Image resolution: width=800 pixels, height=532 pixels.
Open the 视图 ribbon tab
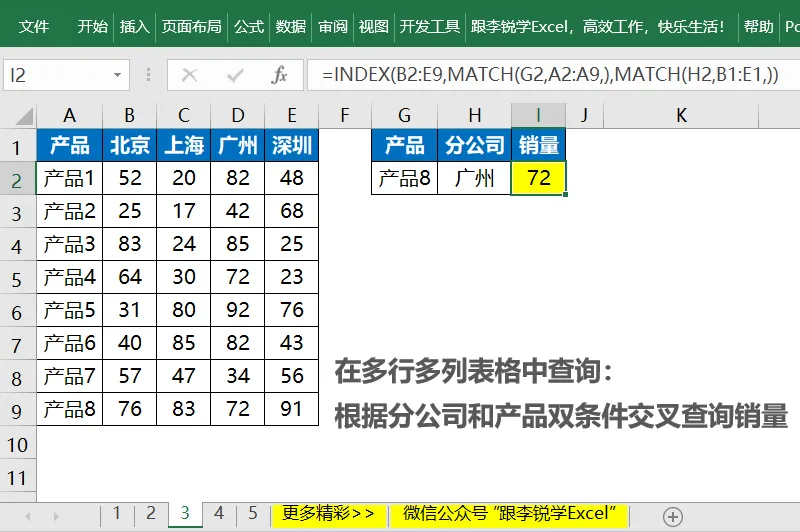[373, 26]
